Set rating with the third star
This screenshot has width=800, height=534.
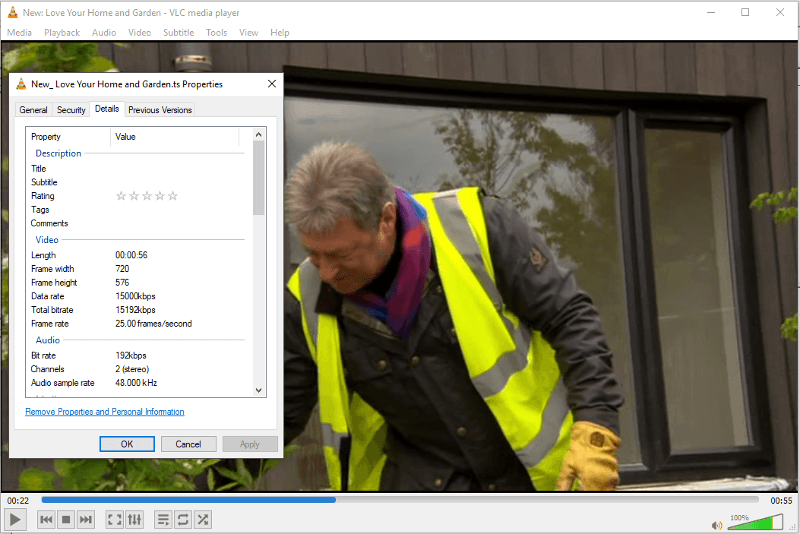tap(147, 196)
